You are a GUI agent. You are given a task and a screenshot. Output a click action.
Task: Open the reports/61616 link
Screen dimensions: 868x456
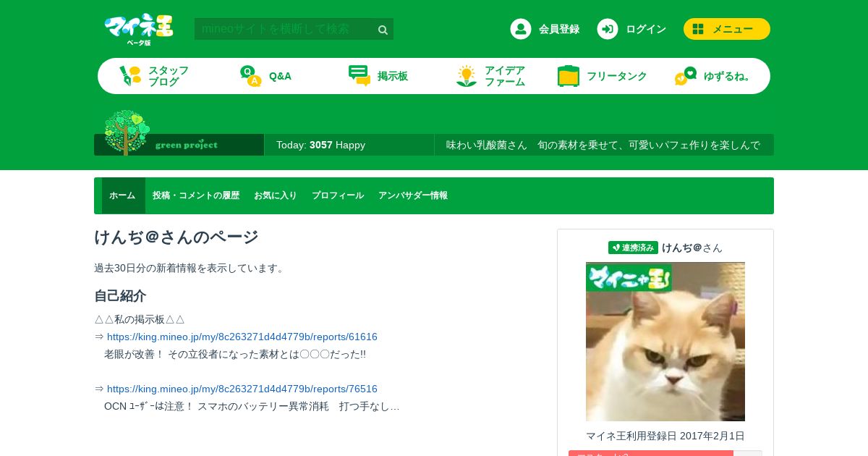pos(242,337)
